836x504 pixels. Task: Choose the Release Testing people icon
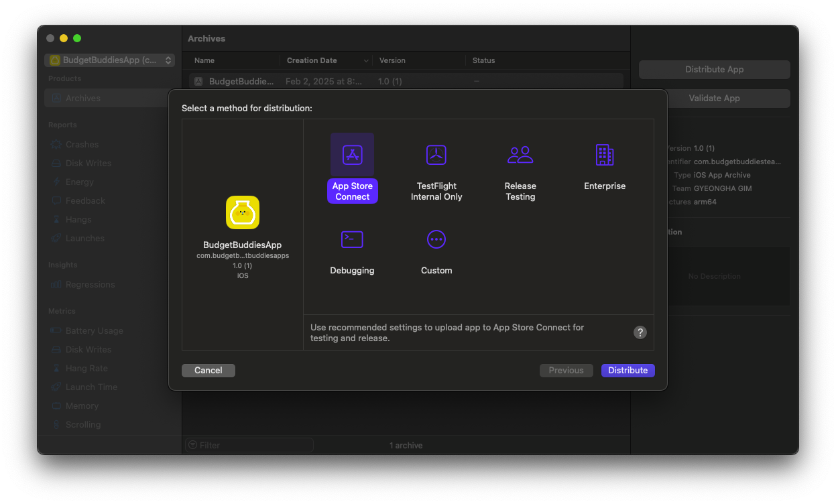pos(520,155)
